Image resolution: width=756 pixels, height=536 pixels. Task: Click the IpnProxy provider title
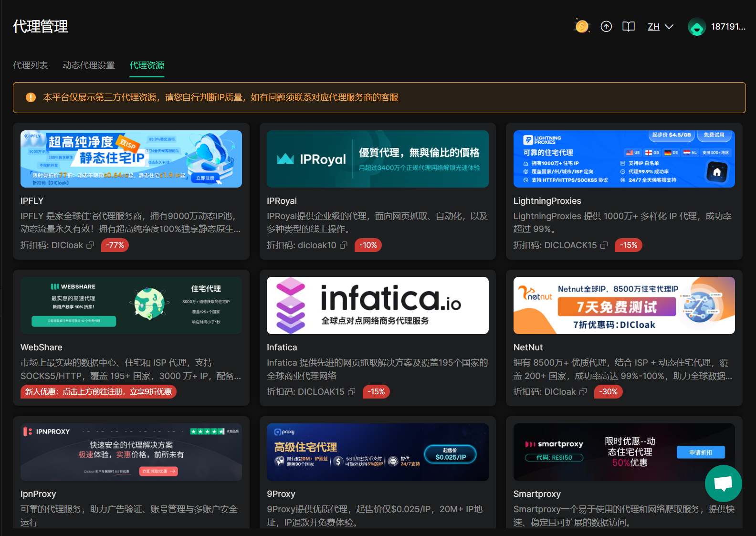pos(38,494)
